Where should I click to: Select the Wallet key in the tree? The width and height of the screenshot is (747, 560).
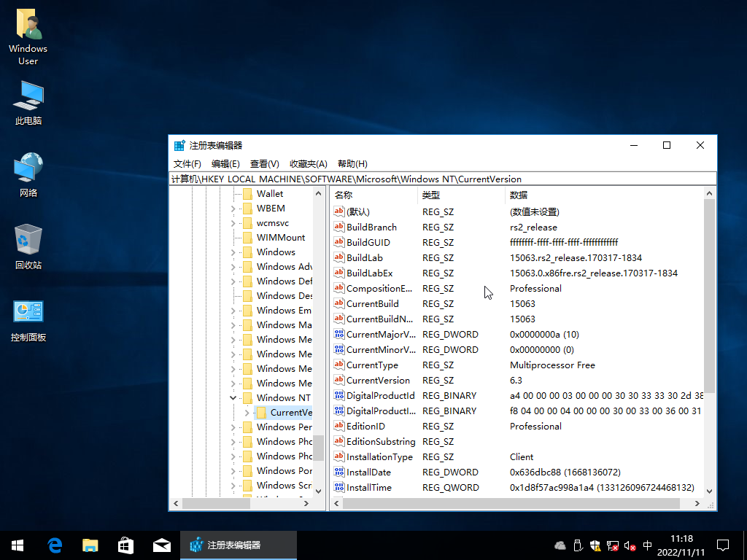pos(270,194)
